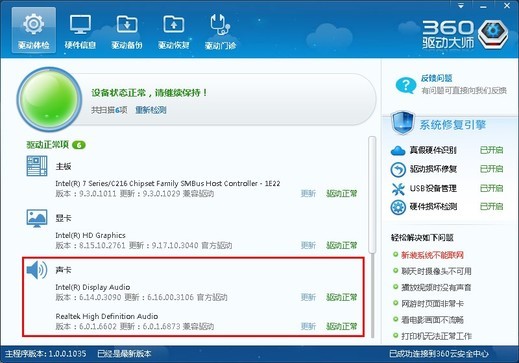Click 重新检测 to rescan drivers
This screenshot has height=363, width=519.
151,110
